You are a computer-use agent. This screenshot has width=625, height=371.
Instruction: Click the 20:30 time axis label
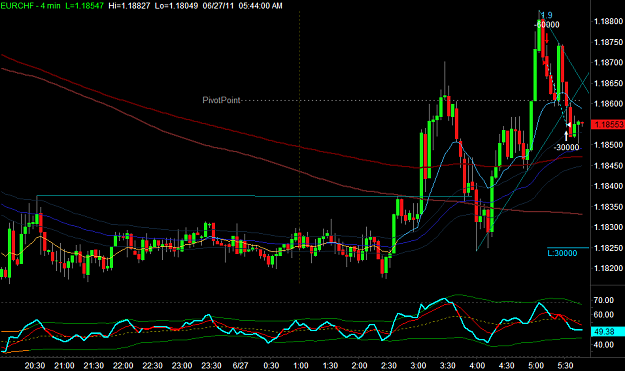(x=35, y=365)
